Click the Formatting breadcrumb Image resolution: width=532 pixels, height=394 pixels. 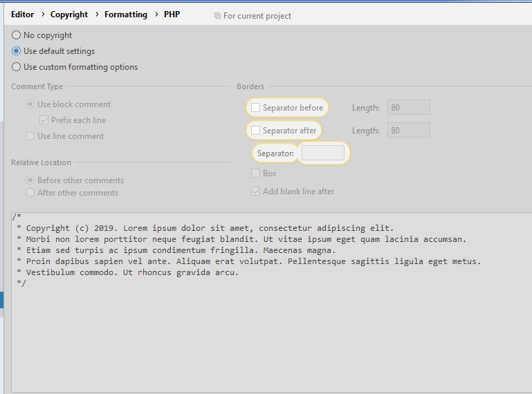pyautogui.click(x=125, y=15)
